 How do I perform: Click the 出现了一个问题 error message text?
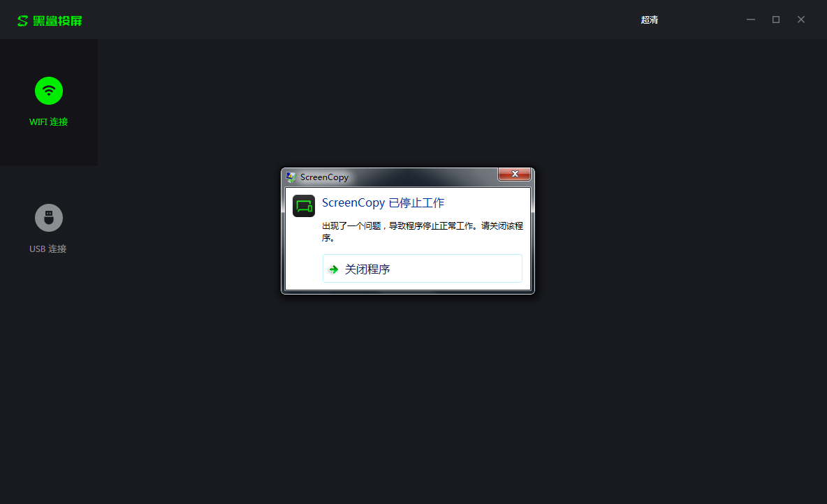point(423,232)
